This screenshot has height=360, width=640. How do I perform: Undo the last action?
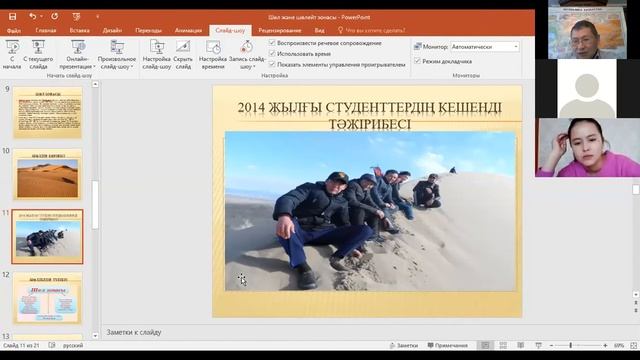[33, 16]
